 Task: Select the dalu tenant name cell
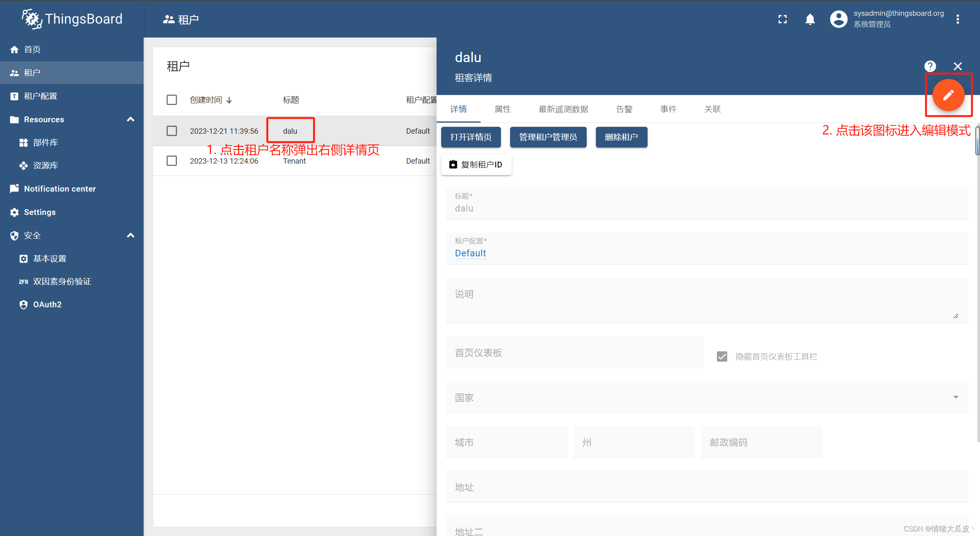[290, 131]
